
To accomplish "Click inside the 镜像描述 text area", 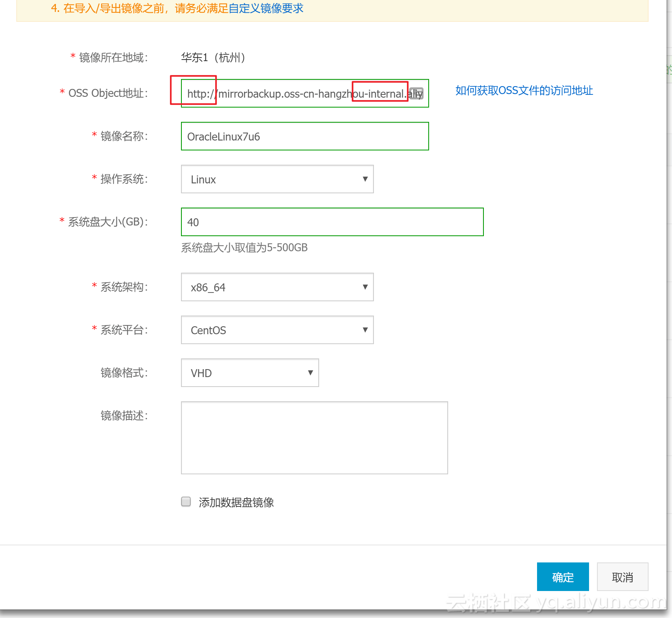I will click(x=314, y=438).
